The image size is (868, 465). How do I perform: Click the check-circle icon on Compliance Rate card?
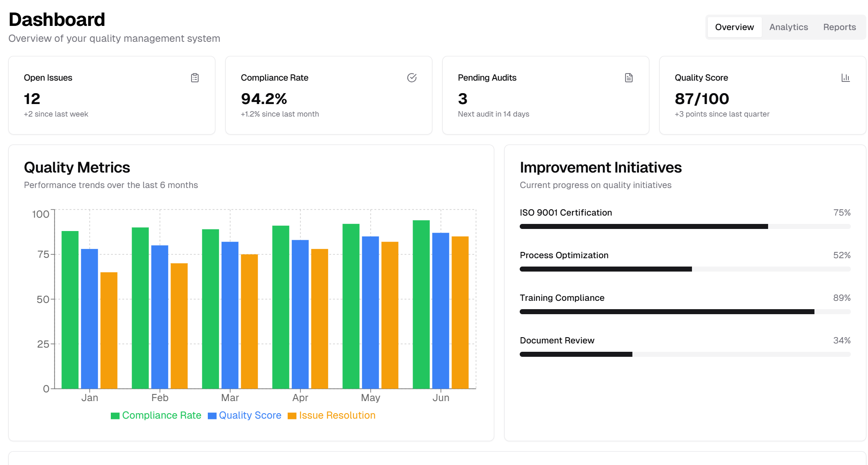pos(412,78)
